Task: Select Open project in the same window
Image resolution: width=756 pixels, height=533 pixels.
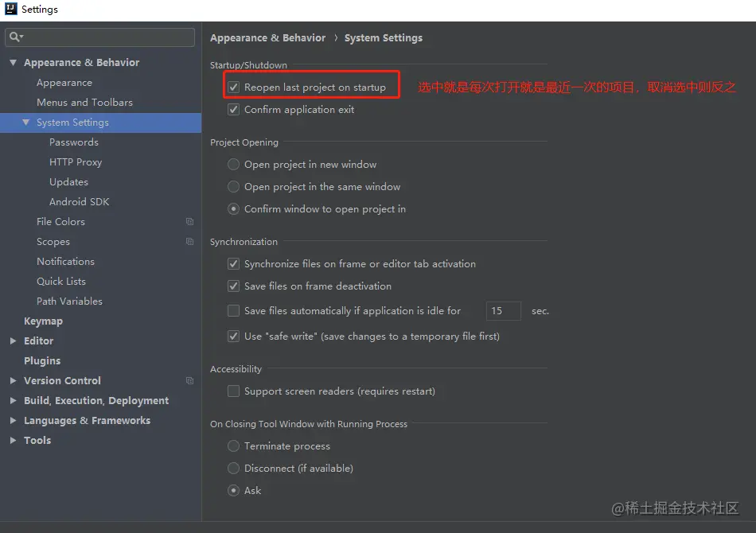Action: pyautogui.click(x=233, y=186)
